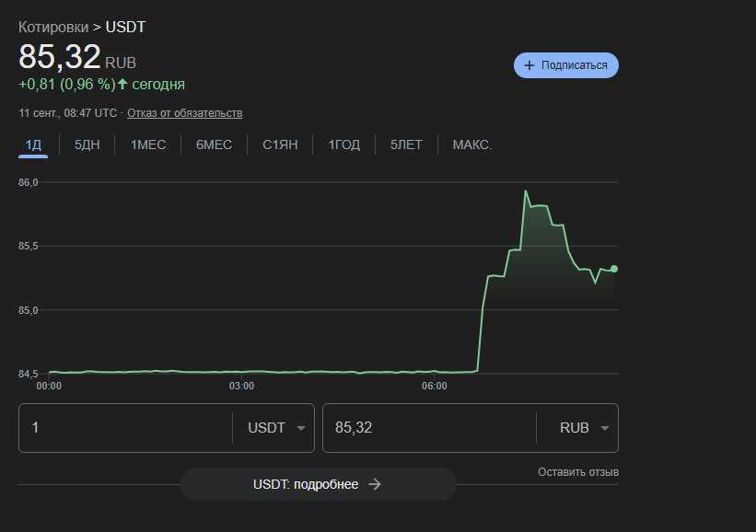This screenshot has width=756, height=532.
Task: Click the Оставить отзыв feedback link
Action: click(578, 472)
